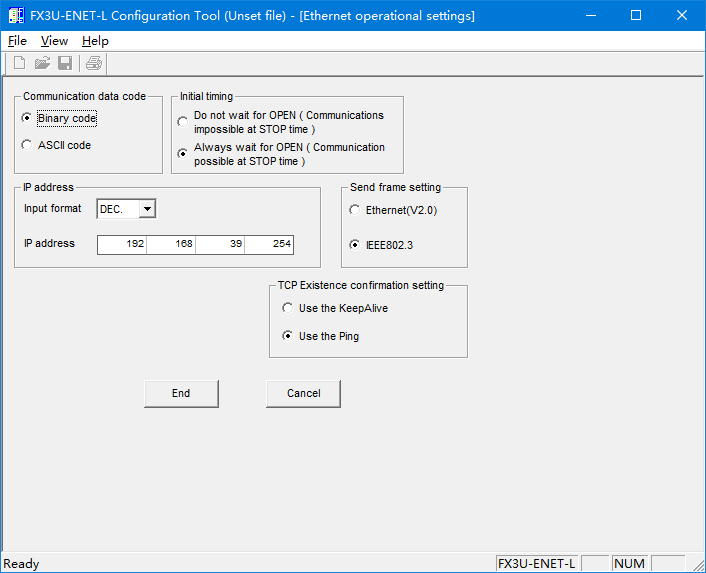Click the first IP address octet field
The image size is (706, 573).
pos(122,244)
